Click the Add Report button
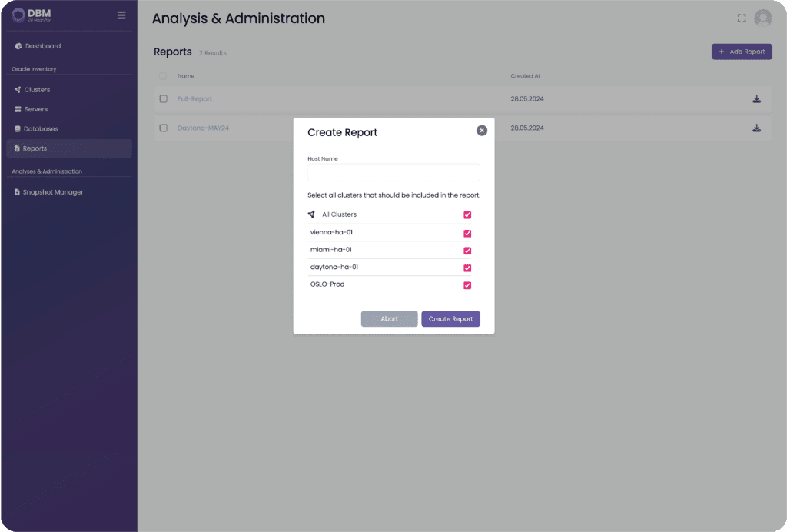787x532 pixels. point(742,52)
